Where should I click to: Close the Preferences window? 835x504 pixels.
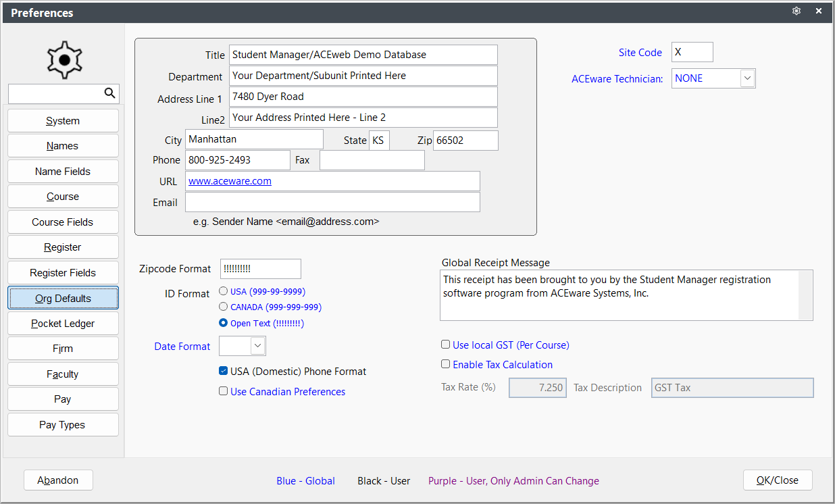[819, 11]
